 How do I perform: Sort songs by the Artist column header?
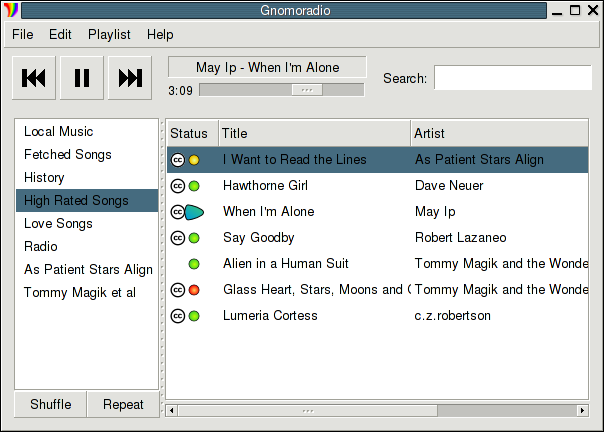click(x=499, y=133)
